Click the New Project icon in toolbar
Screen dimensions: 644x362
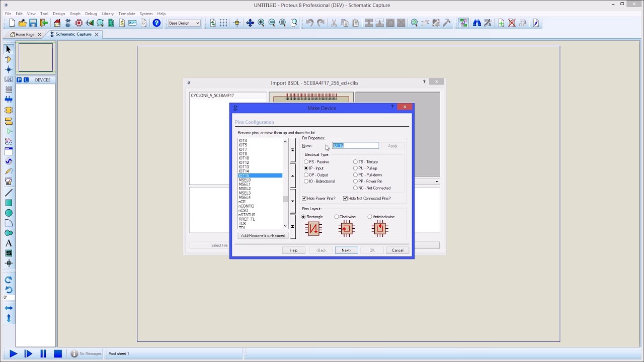coord(12,23)
